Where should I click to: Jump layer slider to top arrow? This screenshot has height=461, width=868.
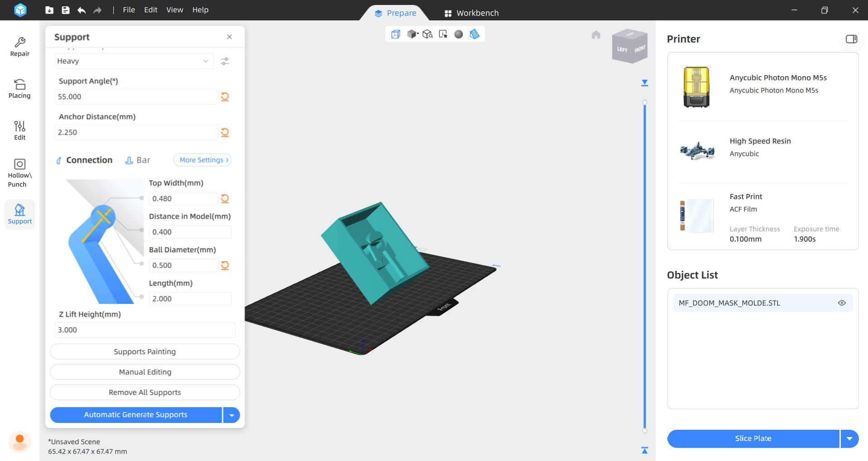pos(645,83)
